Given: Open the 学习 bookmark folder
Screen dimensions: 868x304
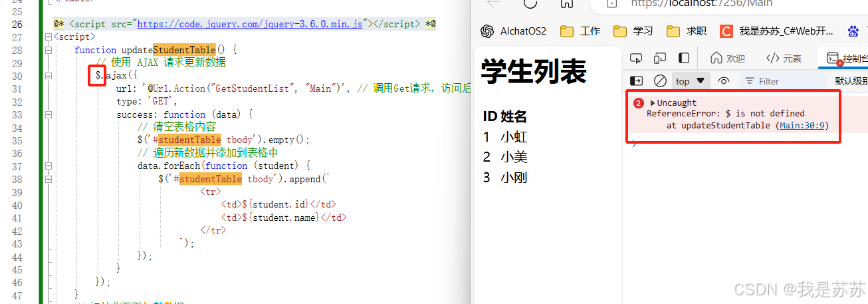Looking at the screenshot, I should coord(633,31).
